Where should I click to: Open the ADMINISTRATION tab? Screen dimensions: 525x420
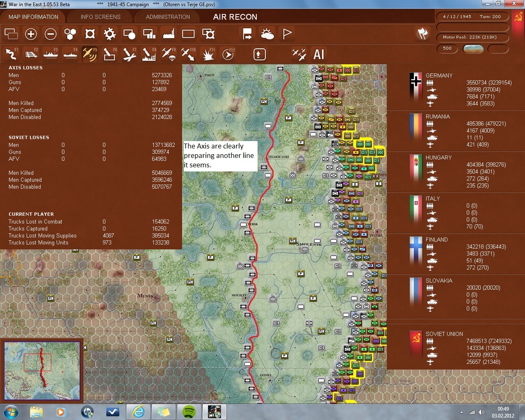coord(168,17)
